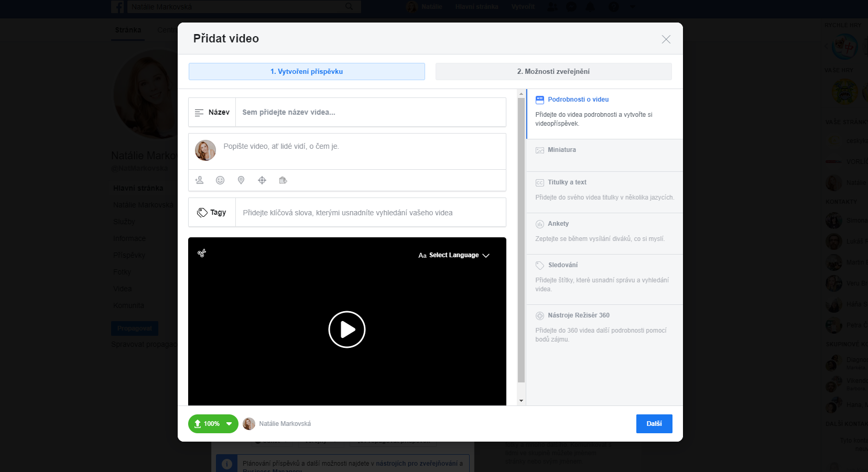Click the Miniatura image icon
This screenshot has width=868, height=472.
pos(540,150)
